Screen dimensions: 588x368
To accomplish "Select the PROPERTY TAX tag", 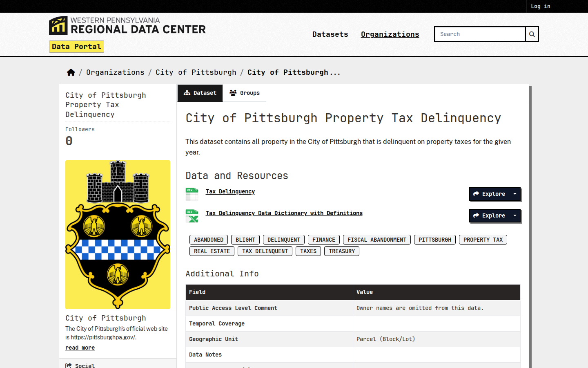I will 483,240.
